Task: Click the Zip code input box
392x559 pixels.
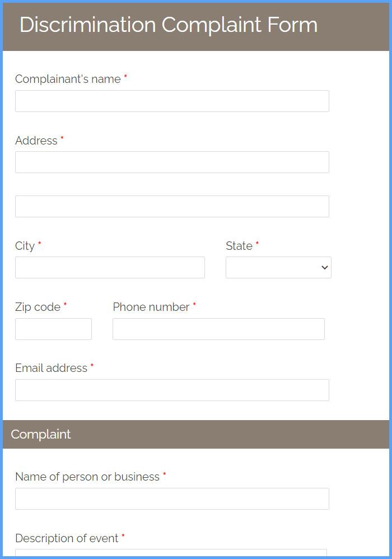Action: 53,329
